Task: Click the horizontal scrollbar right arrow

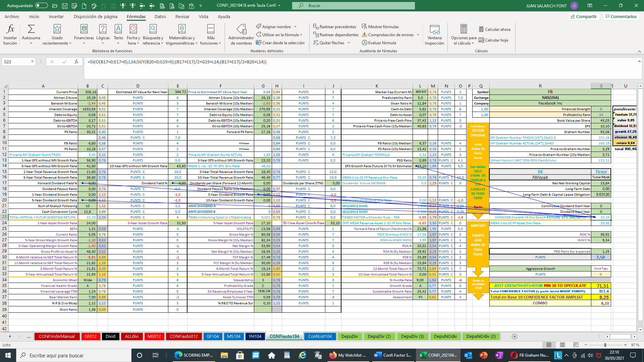Action: pos(634,336)
